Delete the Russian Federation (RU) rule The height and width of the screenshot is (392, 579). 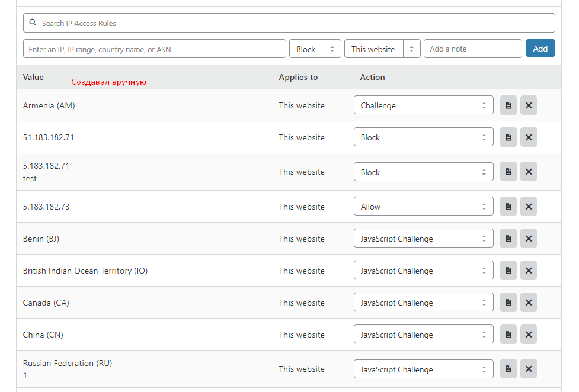point(529,369)
